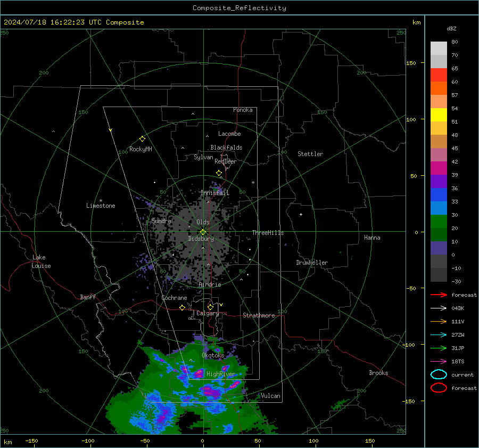Click the yellow diamond marker beside RockyMH
The image size is (479, 448).
pyautogui.click(x=142, y=139)
